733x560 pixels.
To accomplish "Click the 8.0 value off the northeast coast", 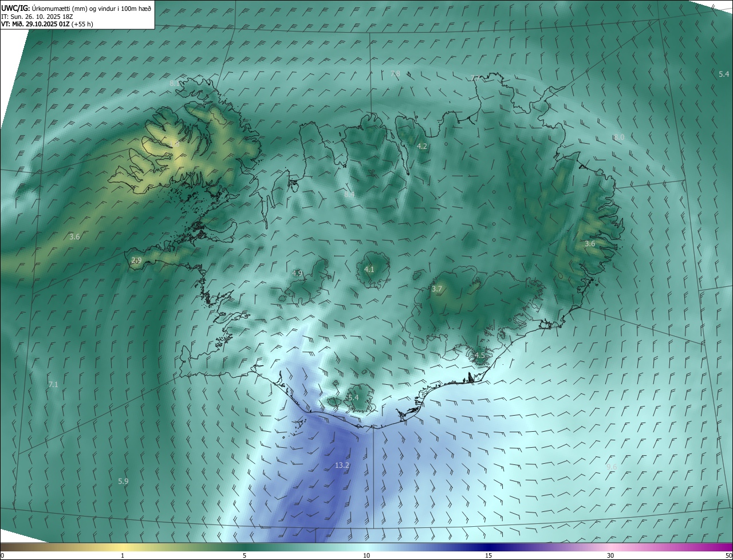I will 619,137.
